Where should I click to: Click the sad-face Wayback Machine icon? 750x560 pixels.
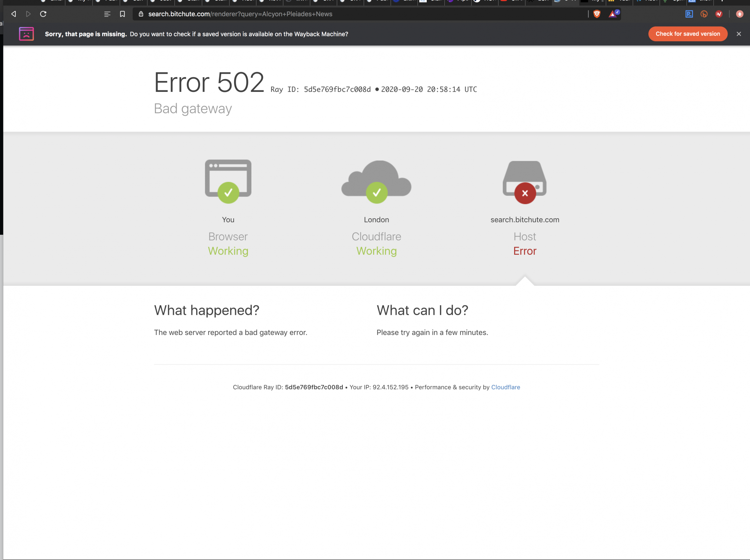(26, 34)
